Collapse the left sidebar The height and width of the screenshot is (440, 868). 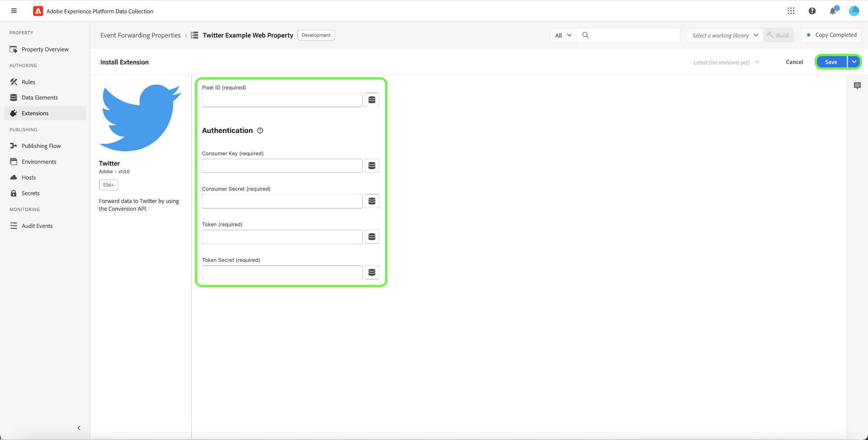pyautogui.click(x=79, y=428)
